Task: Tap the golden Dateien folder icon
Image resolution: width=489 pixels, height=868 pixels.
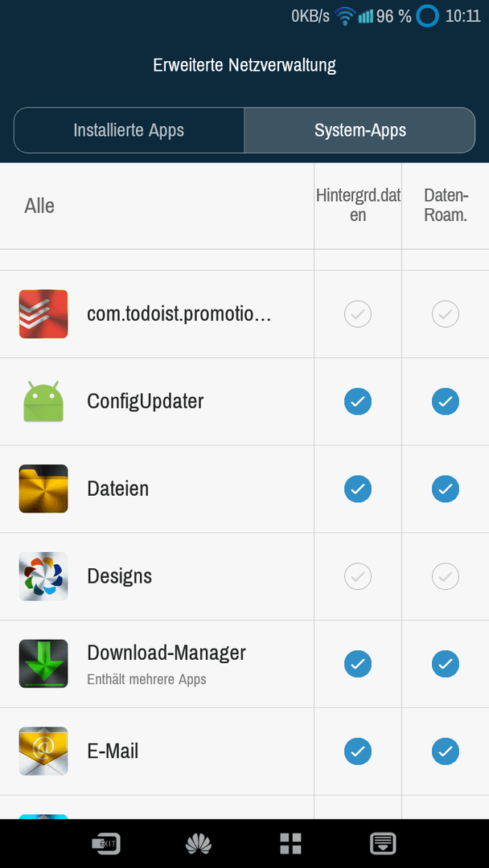Action: tap(43, 489)
